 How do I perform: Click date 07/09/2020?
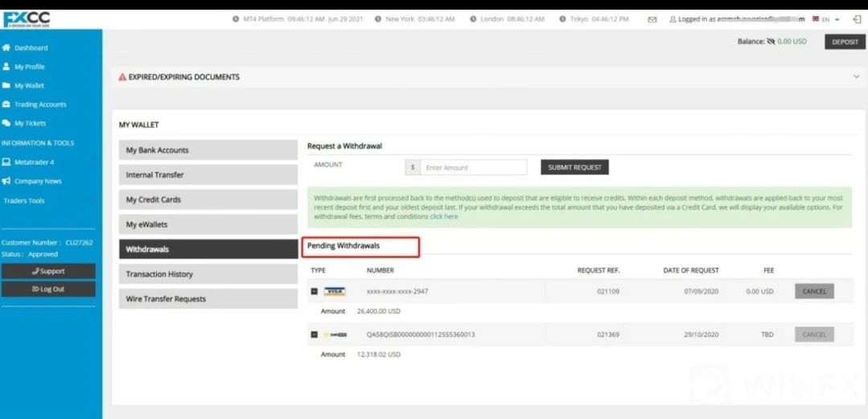[701, 291]
